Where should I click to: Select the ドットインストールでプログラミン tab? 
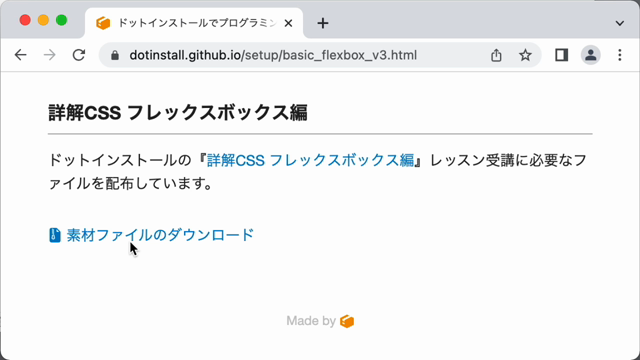194,23
